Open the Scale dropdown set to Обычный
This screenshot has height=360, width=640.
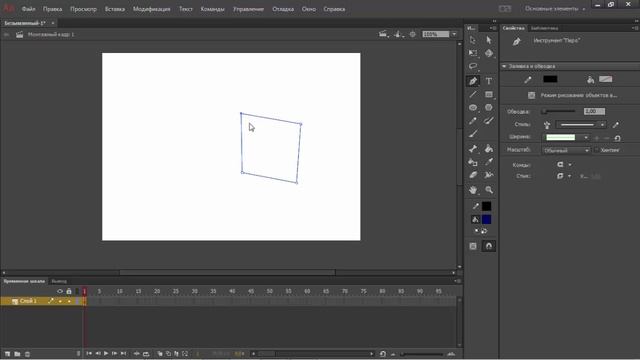coord(566,150)
